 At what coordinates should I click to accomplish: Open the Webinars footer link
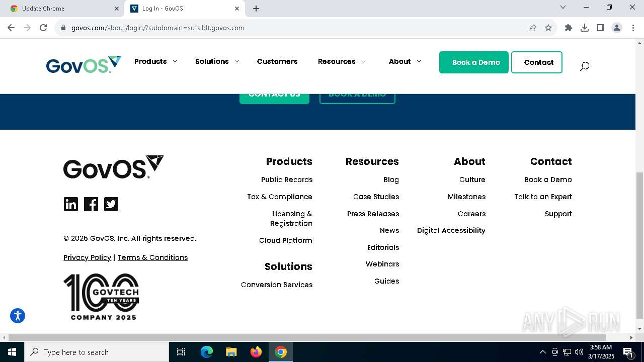(x=382, y=264)
